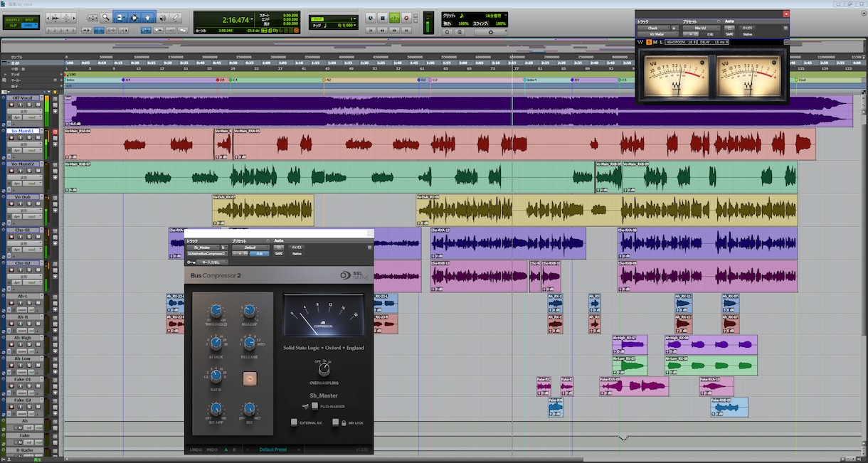
Task: Select the Trim tool
Action: click(x=120, y=17)
